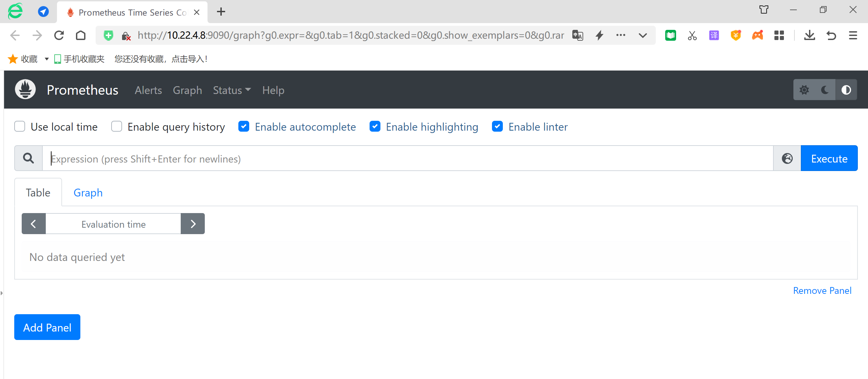Disable the Enable linter checkbox

pyautogui.click(x=497, y=127)
